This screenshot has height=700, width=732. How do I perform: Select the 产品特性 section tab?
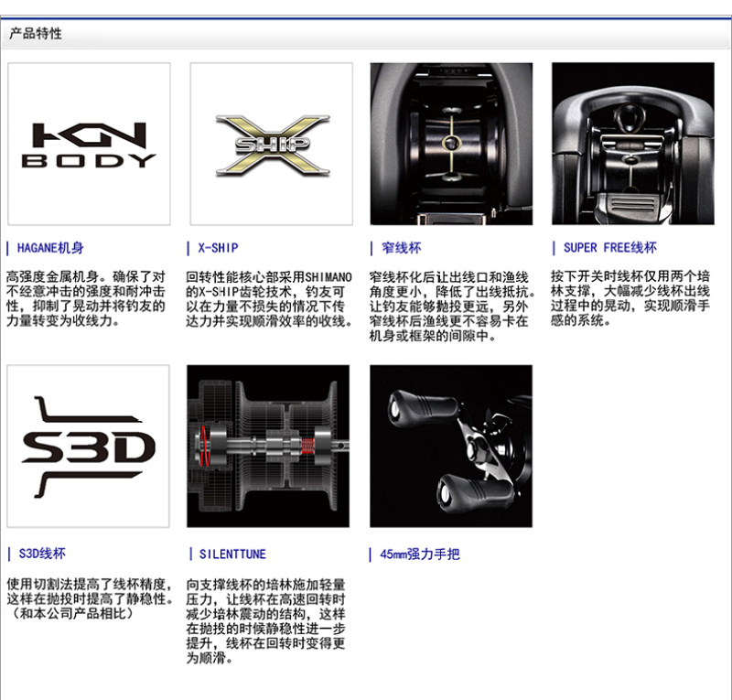coord(36,34)
